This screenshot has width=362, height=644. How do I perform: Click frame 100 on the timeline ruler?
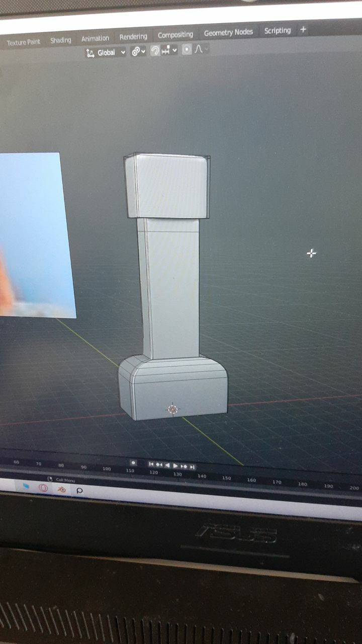coord(107,469)
